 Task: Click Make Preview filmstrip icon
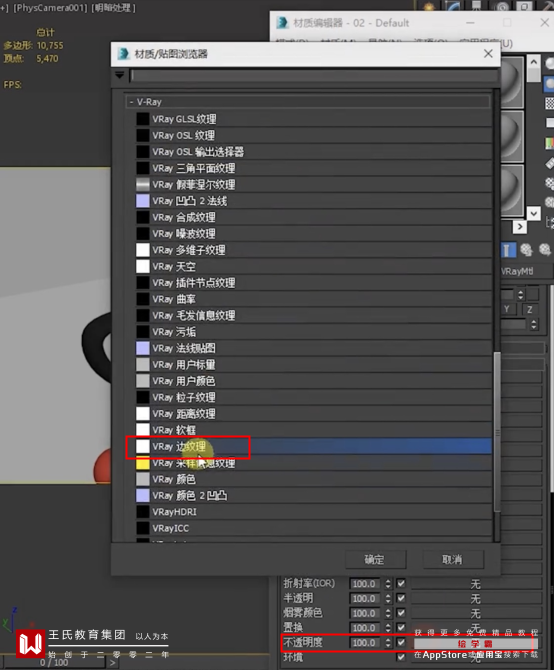550,163
